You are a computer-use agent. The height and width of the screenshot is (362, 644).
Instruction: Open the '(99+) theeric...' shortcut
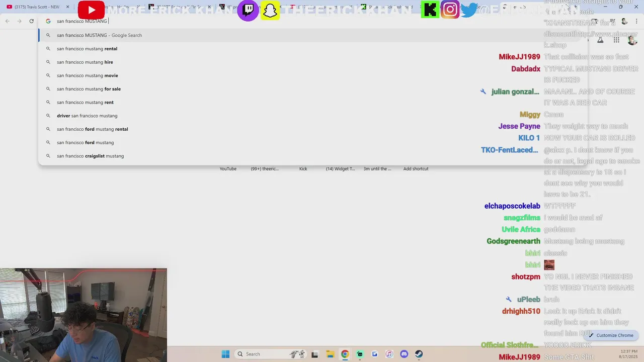pyautogui.click(x=265, y=168)
